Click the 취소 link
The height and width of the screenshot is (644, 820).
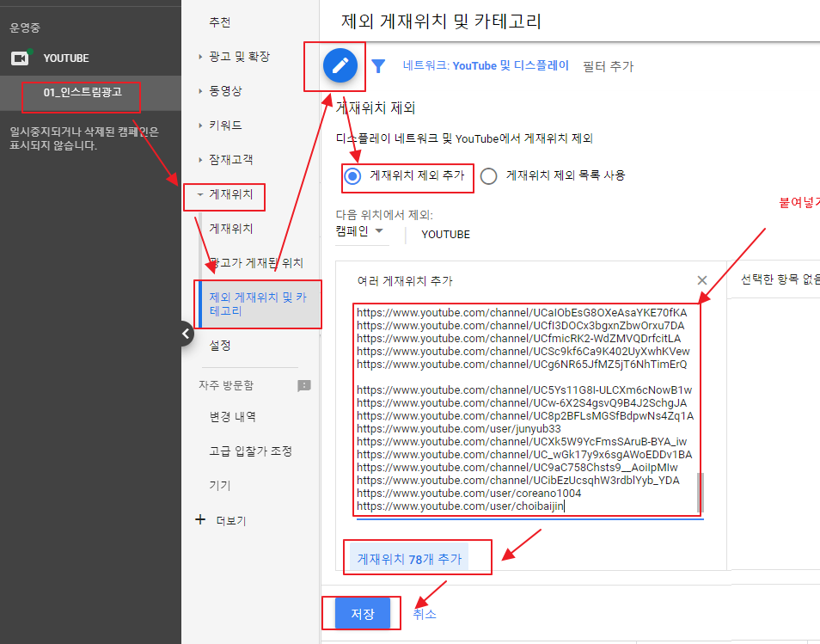(x=424, y=614)
